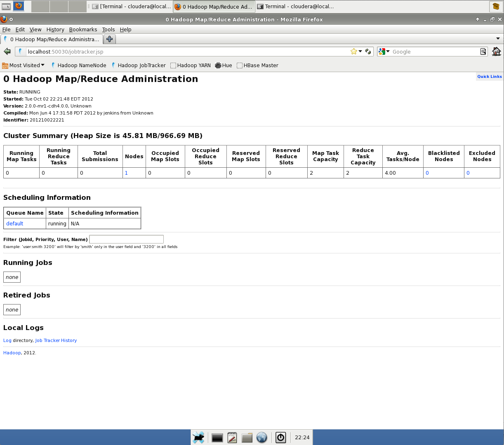Switch to the bracketed [Terminal - cloudera@local...] taskbar window

point(131,6)
